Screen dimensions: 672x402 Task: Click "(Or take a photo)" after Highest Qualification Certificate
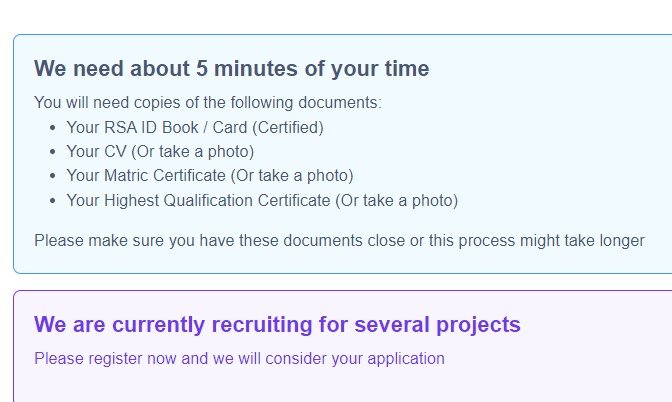pyautogui.click(x=397, y=201)
